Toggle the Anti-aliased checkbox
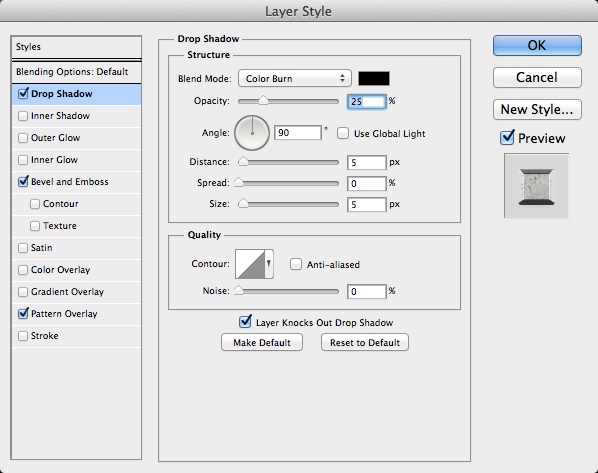 coord(296,264)
